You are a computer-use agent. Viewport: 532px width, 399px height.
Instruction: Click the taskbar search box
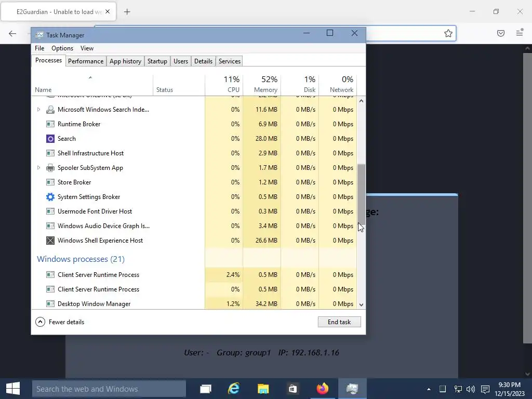(109, 389)
